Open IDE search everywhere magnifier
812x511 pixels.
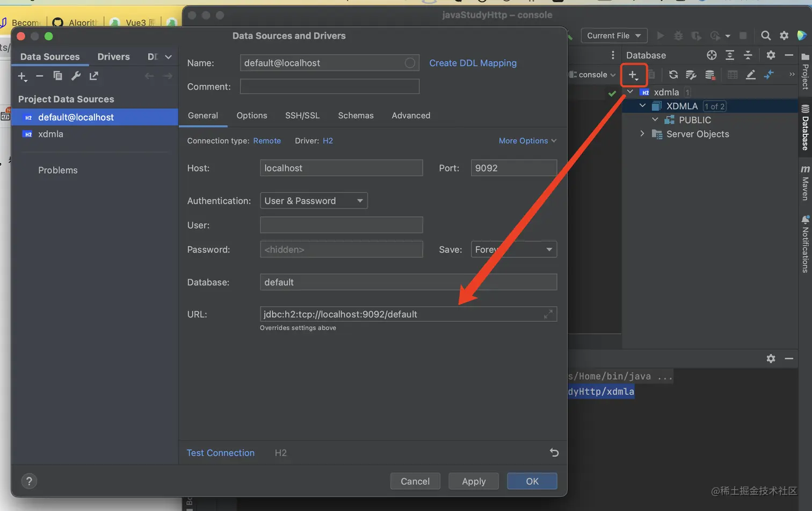(766, 35)
